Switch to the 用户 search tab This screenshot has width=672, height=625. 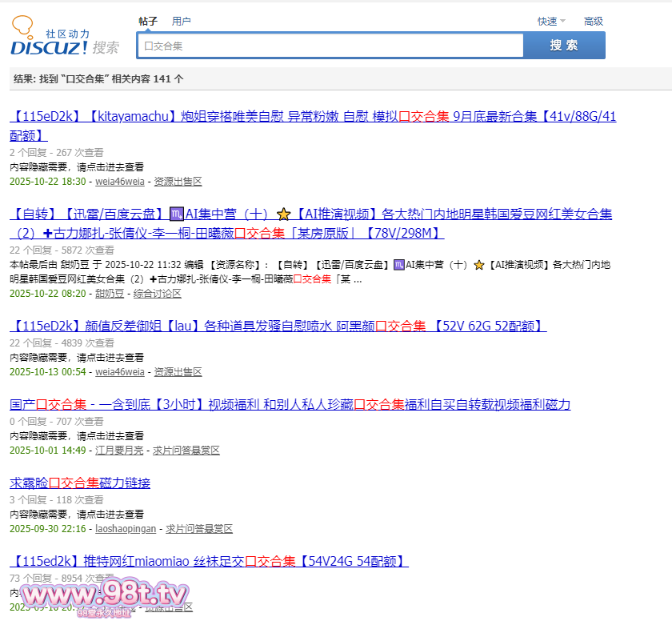pos(182,21)
